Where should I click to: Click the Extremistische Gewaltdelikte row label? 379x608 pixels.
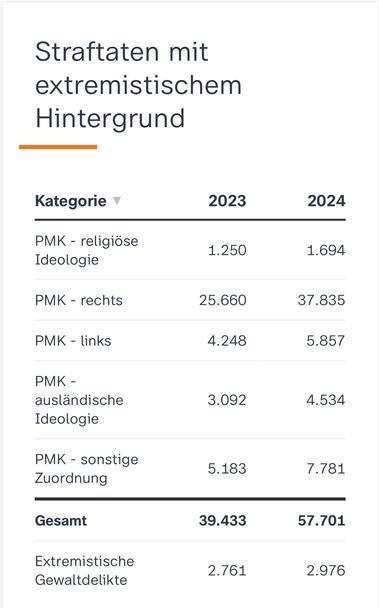coord(85,570)
